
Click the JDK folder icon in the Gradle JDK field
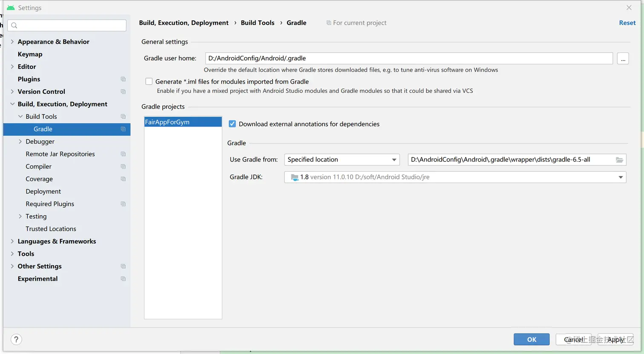[295, 177]
